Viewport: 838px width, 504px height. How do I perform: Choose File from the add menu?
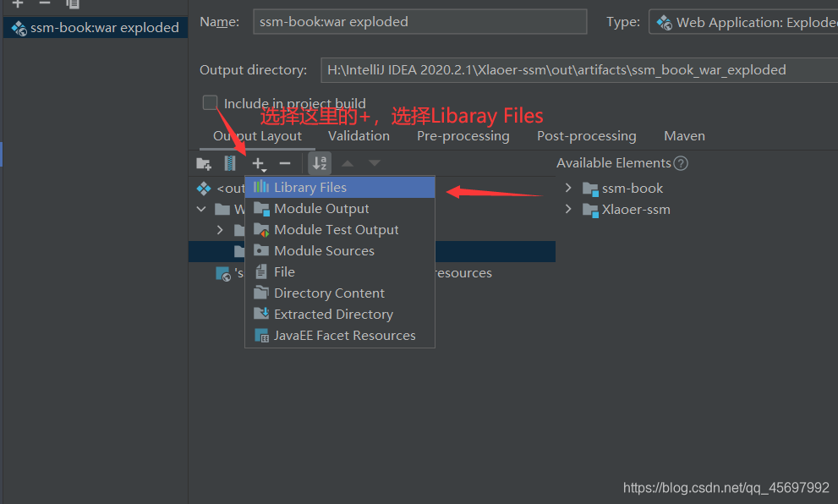[340, 272]
